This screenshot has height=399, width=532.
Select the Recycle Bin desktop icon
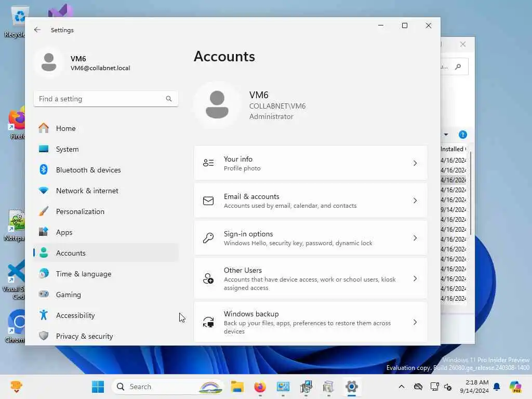tap(15, 22)
